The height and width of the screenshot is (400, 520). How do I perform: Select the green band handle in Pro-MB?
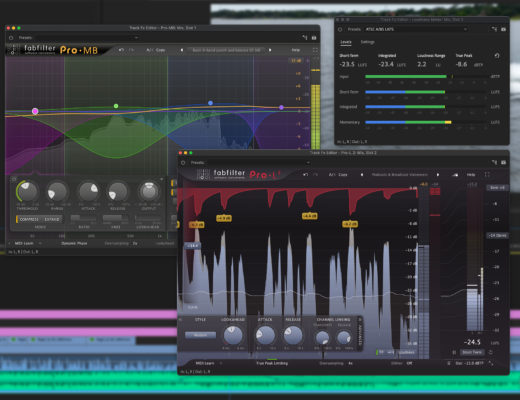[x=116, y=106]
